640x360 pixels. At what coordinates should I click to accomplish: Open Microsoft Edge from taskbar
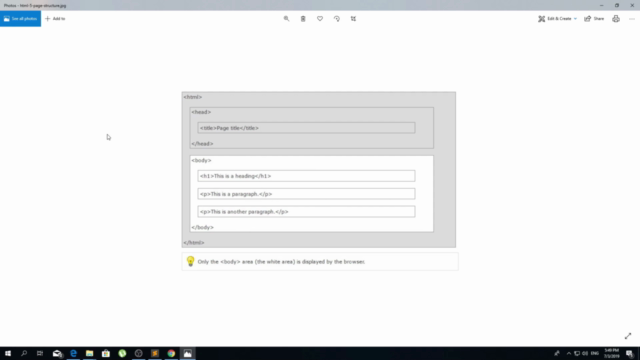(x=73, y=353)
